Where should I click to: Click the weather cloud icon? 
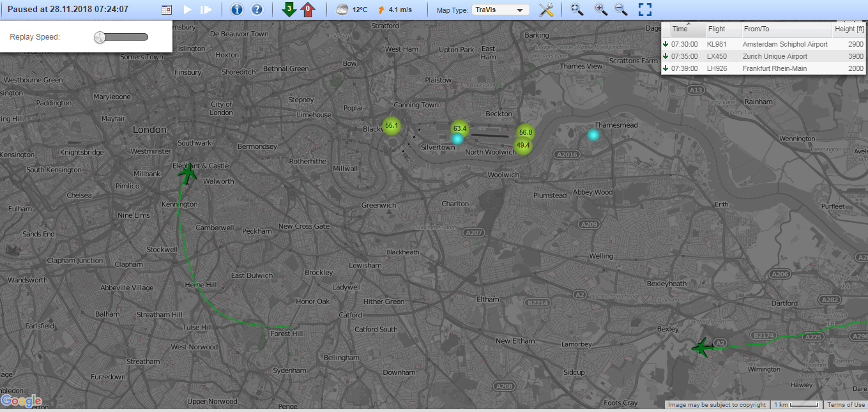(x=343, y=10)
